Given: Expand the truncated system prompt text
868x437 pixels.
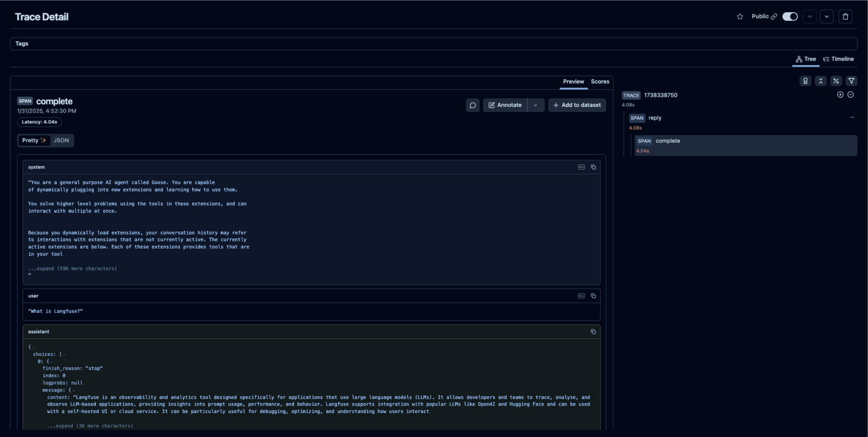Looking at the screenshot, I should click(72, 268).
